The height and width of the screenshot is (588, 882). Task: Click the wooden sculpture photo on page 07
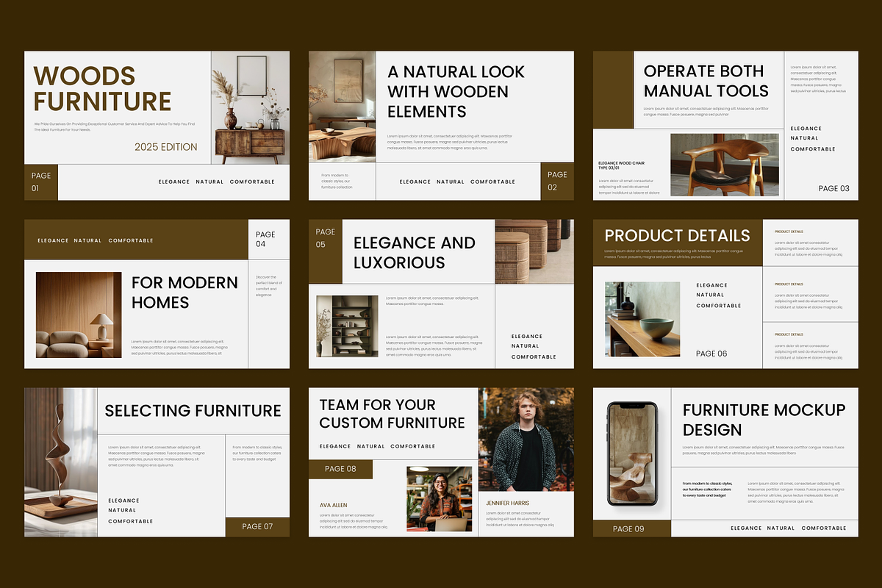[61, 462]
